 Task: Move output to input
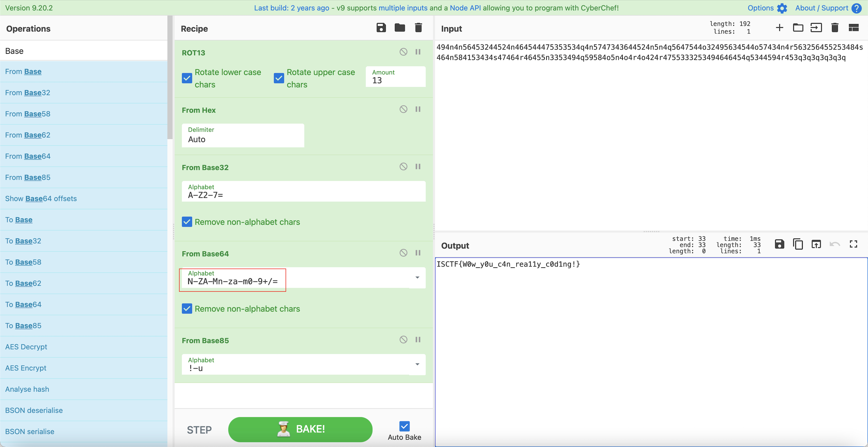(816, 244)
